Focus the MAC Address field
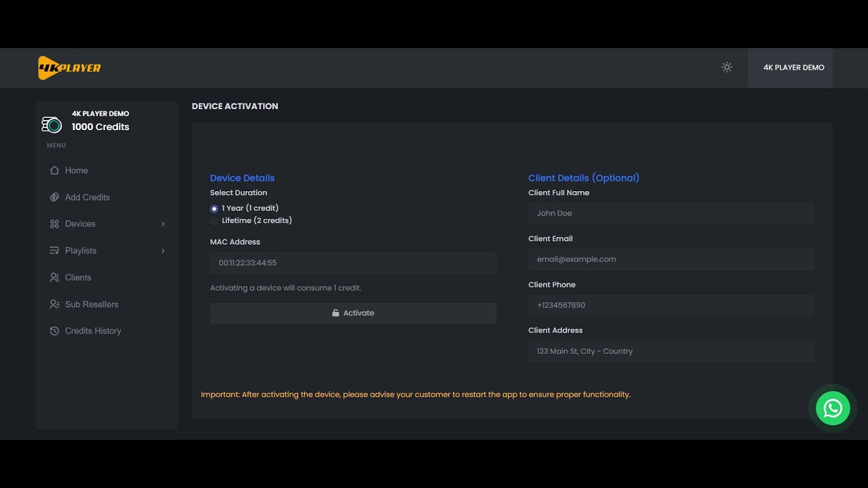The height and width of the screenshot is (488, 868). coord(353,263)
